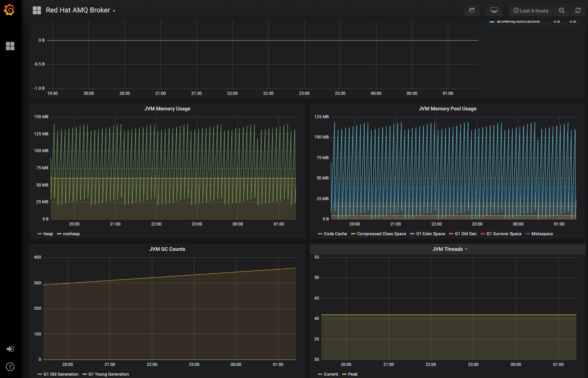Open the Dashboards sidebar icon

point(10,46)
